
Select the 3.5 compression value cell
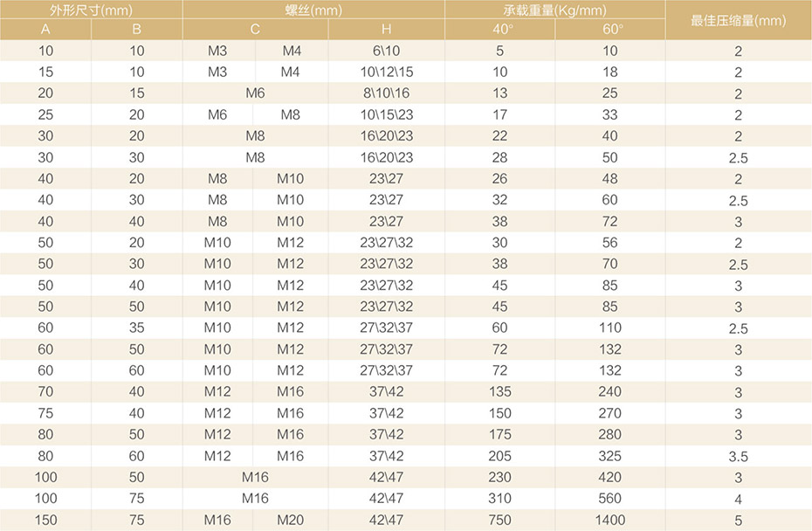738,457
